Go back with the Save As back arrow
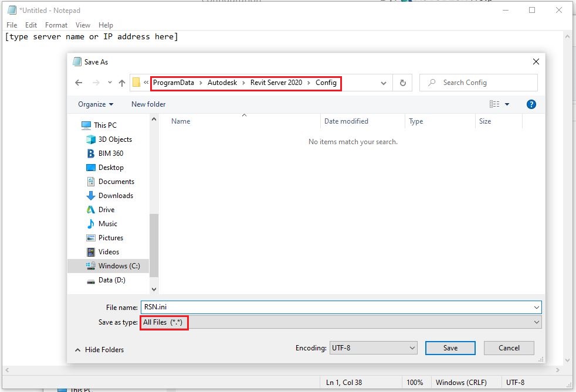This screenshot has width=576, height=392. [79, 83]
